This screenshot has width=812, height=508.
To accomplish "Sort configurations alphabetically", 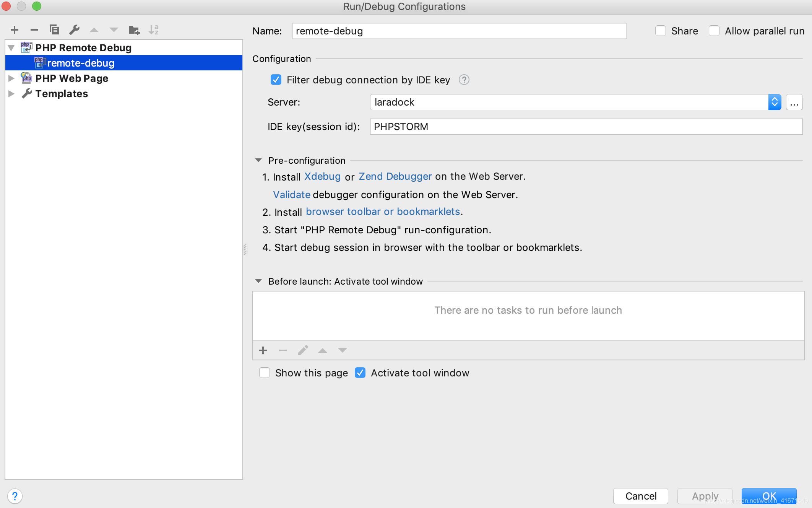I will click(x=154, y=30).
